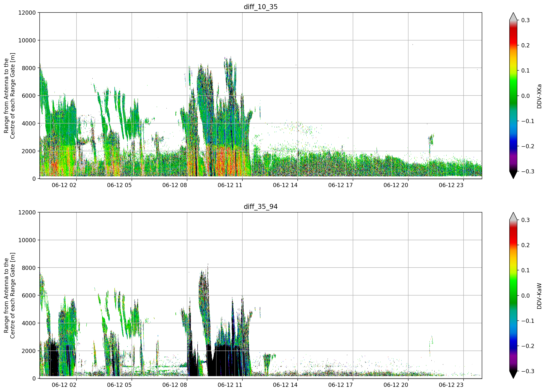Click '06-12 08' tick under diff_35_94 plot
Image resolution: width=546 pixels, height=392 pixels.
point(175,385)
